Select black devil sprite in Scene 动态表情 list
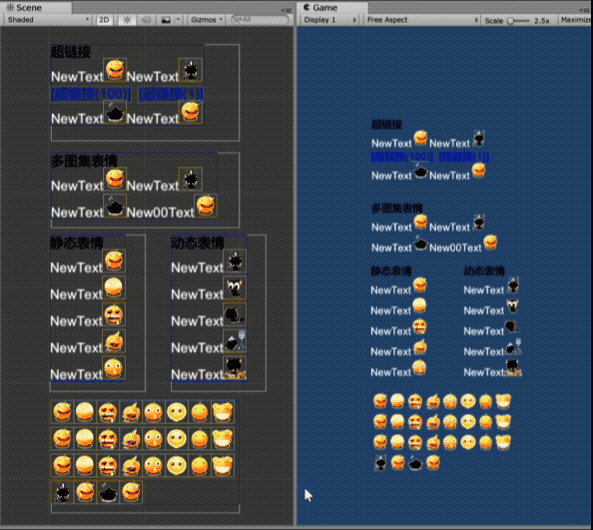Image resolution: width=593 pixels, height=530 pixels. pyautogui.click(x=235, y=261)
